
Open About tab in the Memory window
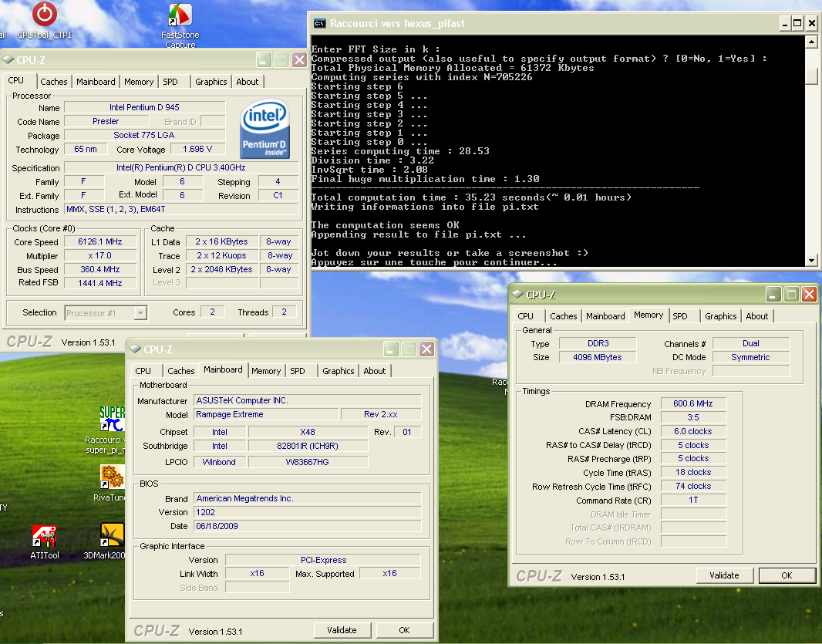(x=756, y=316)
